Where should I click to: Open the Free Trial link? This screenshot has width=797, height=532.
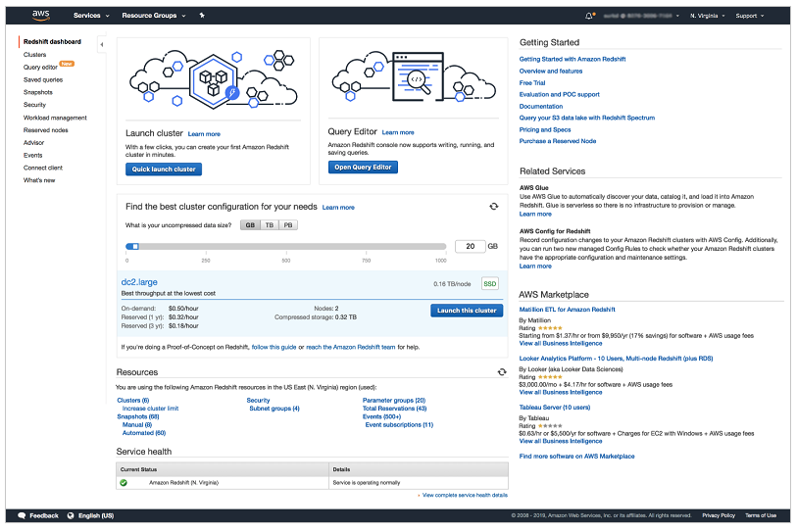pos(532,83)
